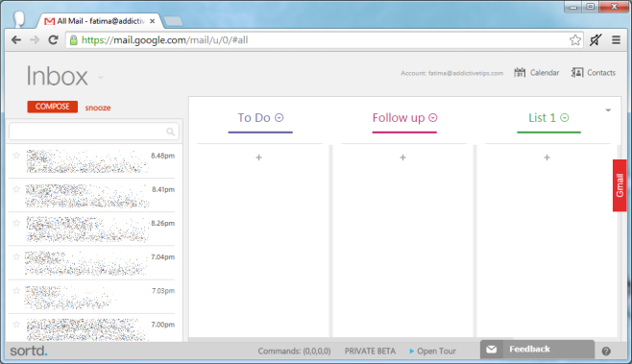
Task: Open the List 1 options menu
Action: tap(565, 117)
